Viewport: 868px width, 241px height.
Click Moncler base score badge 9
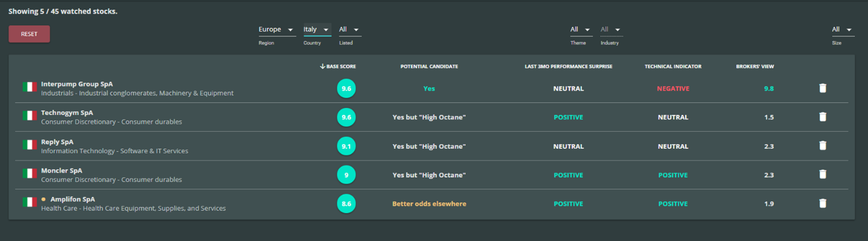[x=346, y=175]
